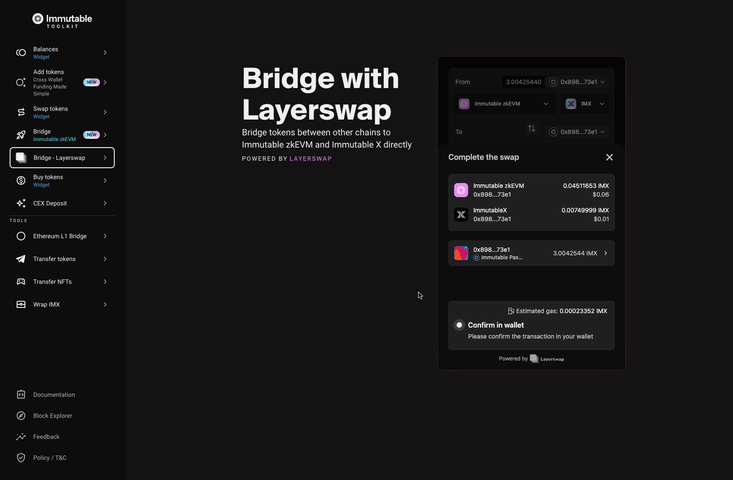733x480 pixels.
Task: Click the estimated gas pump icon
Action: tap(511, 311)
